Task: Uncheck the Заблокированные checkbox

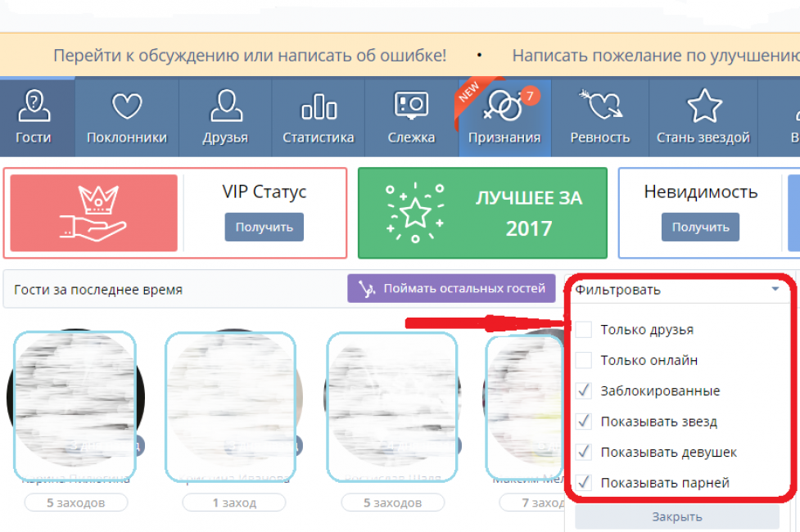Action: click(584, 391)
